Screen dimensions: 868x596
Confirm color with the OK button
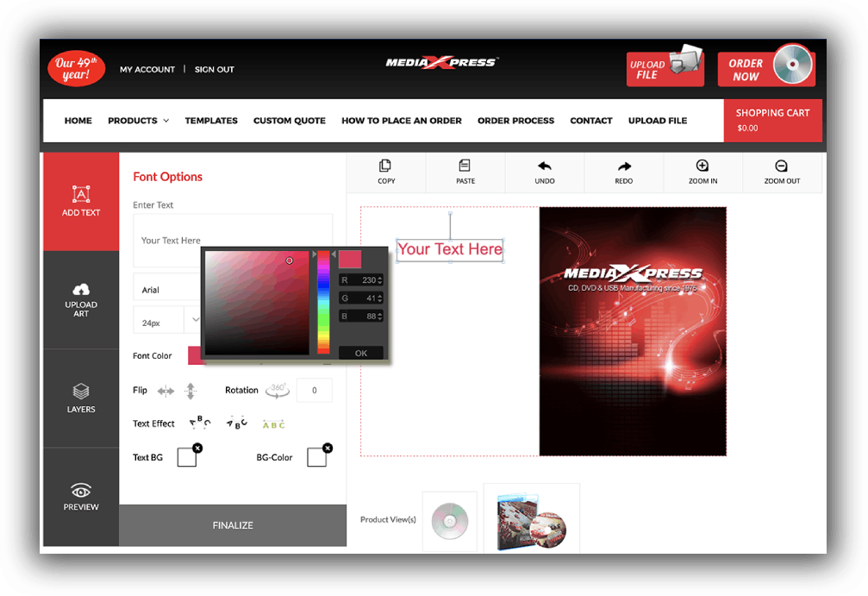point(360,353)
